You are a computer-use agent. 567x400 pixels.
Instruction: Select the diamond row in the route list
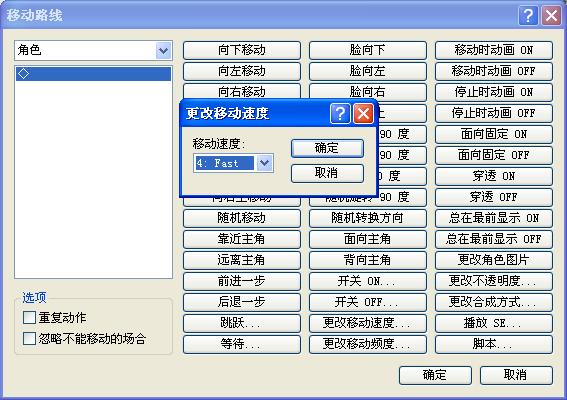93,74
